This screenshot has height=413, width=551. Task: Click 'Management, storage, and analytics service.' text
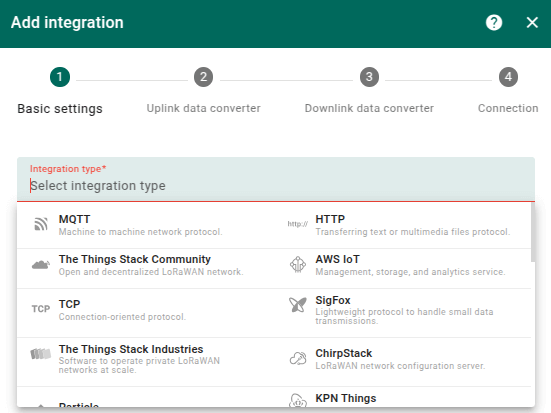[x=410, y=272]
